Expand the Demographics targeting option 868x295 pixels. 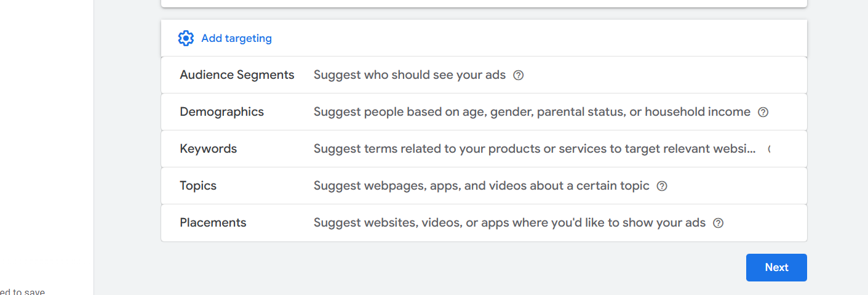[x=221, y=112]
